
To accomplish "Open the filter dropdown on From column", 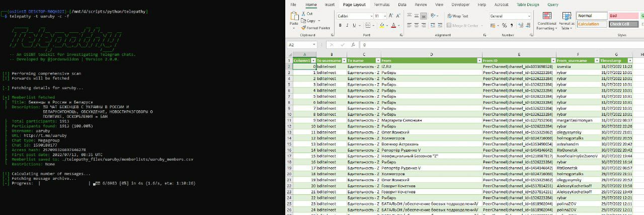I will coord(478,60).
